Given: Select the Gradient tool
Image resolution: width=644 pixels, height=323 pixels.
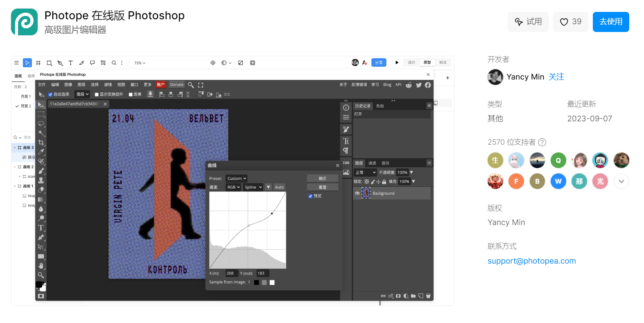Looking at the screenshot, I should 41,200.
